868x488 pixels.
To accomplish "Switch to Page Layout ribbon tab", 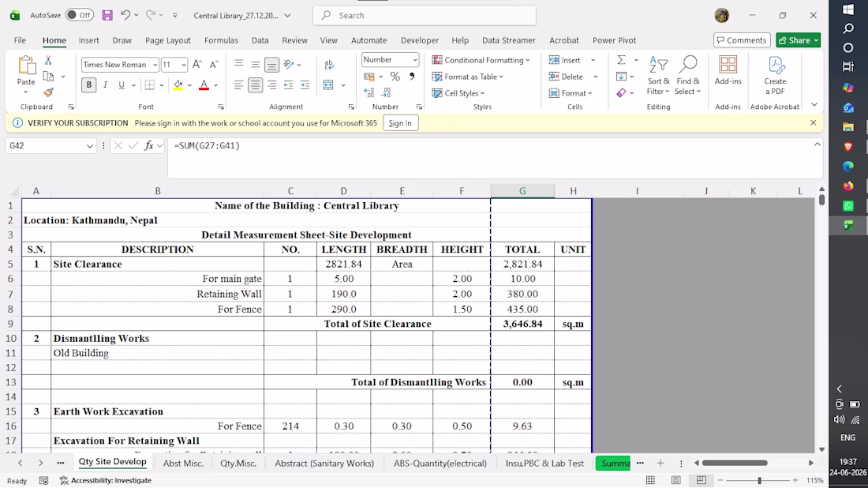I will [x=168, y=40].
